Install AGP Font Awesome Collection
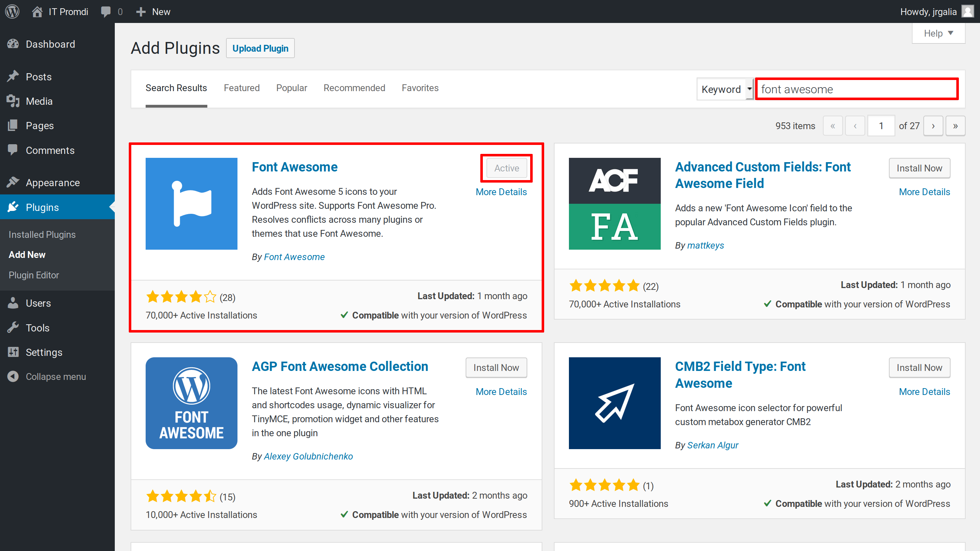980x551 pixels. pos(496,368)
